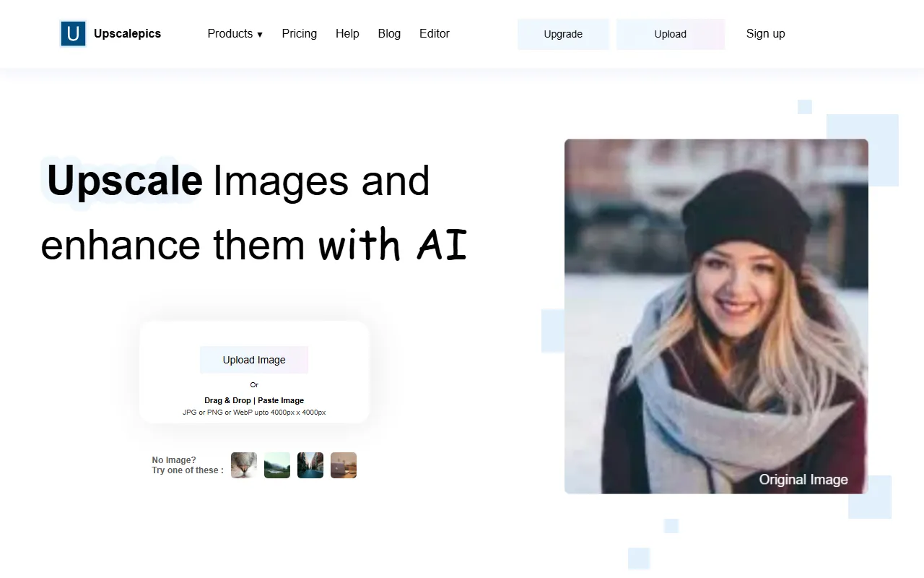Choose the city street sample image
This screenshot has height=578, width=924.
point(310,465)
